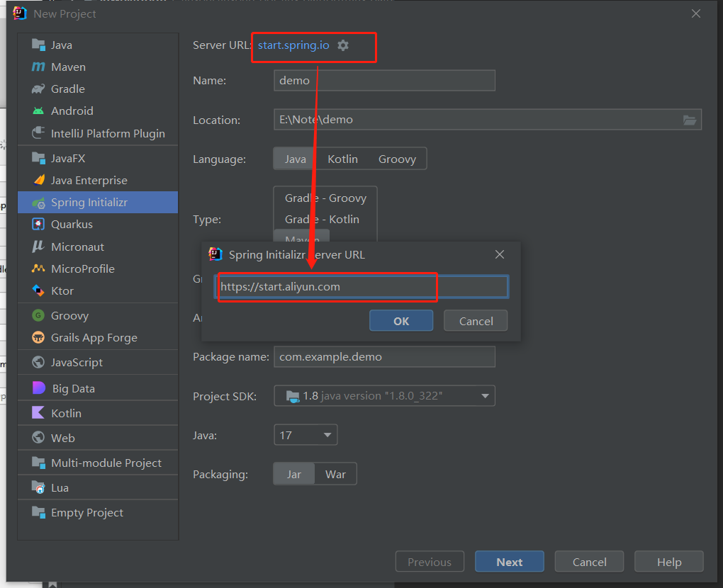Click the Java project type icon
The image size is (723, 588).
click(x=38, y=45)
